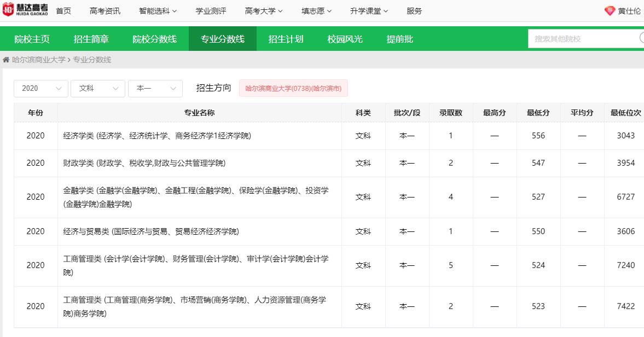Click the 慧达高考 logo

tap(25, 10)
